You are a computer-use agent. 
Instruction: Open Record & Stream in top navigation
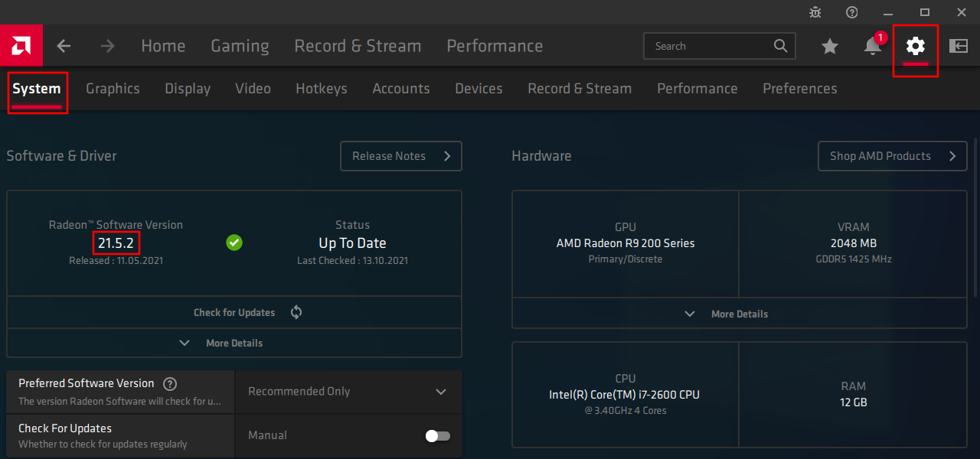[x=358, y=46]
